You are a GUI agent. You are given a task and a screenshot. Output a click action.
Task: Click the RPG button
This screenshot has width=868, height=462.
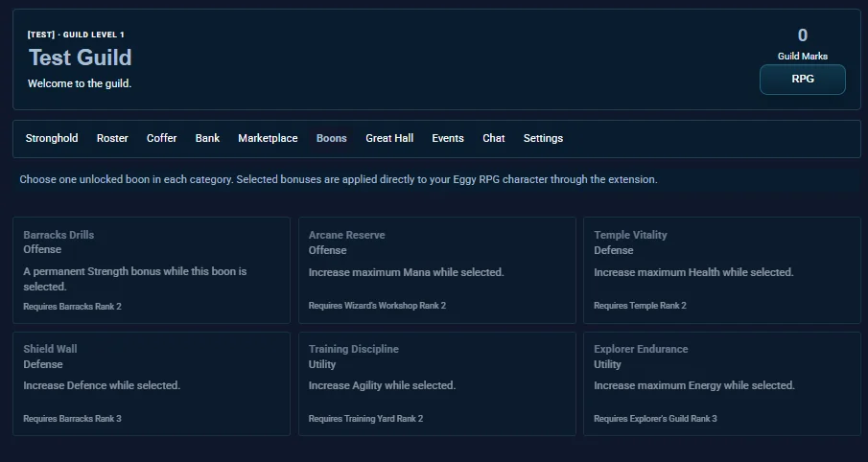pos(803,80)
